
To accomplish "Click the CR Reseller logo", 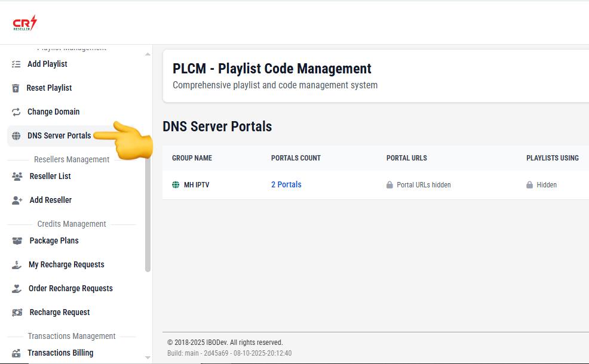I will [24, 23].
